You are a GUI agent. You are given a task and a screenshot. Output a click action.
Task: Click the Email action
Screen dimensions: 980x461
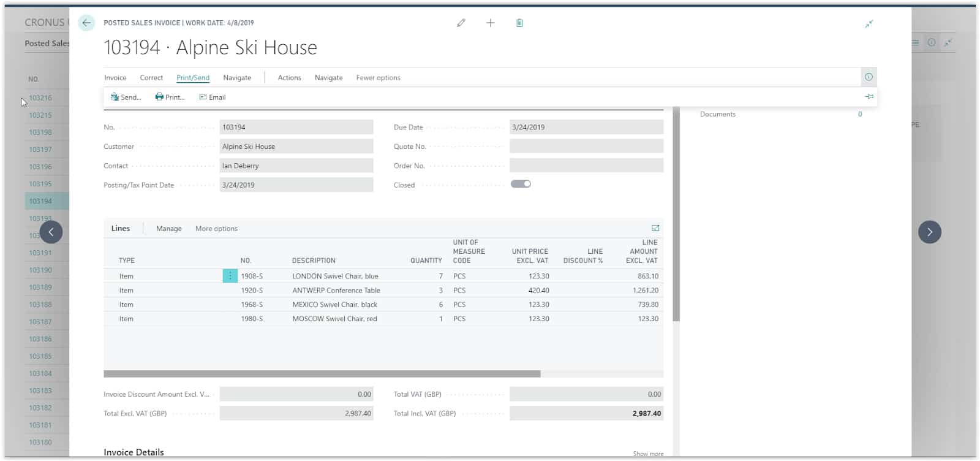click(213, 97)
